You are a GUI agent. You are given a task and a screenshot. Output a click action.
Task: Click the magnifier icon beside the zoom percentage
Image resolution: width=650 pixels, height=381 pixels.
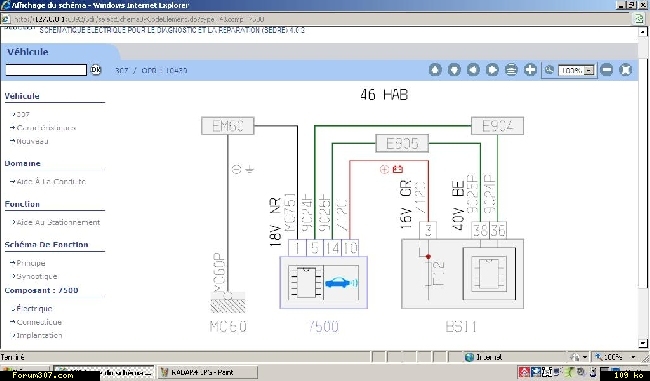pyautogui.click(x=549, y=70)
